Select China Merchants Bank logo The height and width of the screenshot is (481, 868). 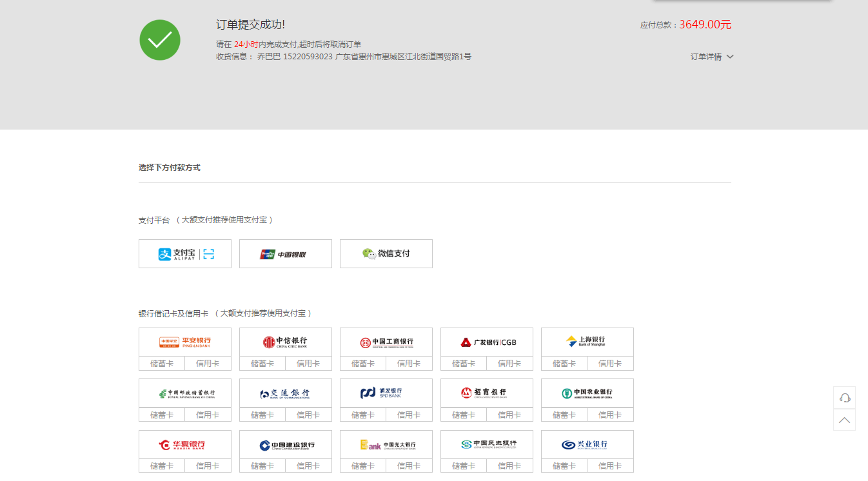487,393
